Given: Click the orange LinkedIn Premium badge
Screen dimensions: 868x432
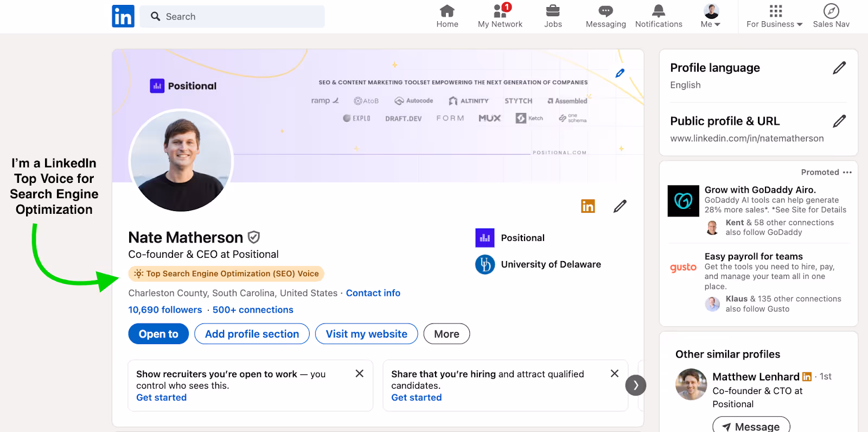Looking at the screenshot, I should (x=588, y=206).
